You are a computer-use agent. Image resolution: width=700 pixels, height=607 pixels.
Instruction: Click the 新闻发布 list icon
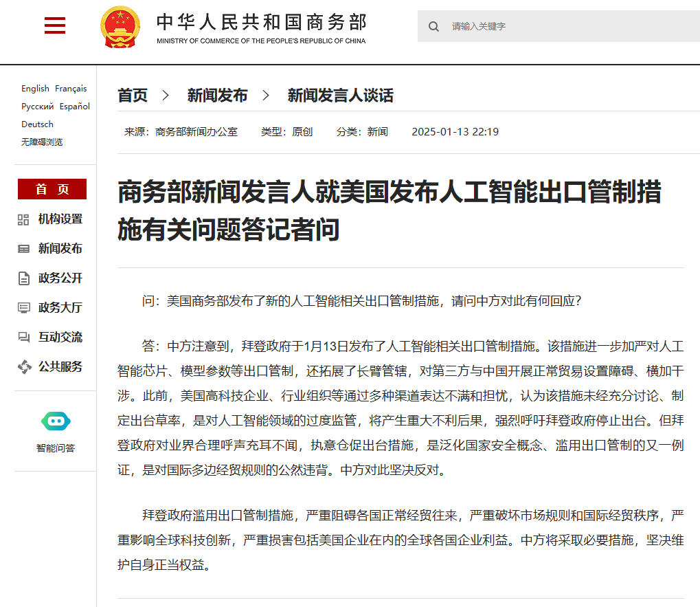(x=23, y=249)
